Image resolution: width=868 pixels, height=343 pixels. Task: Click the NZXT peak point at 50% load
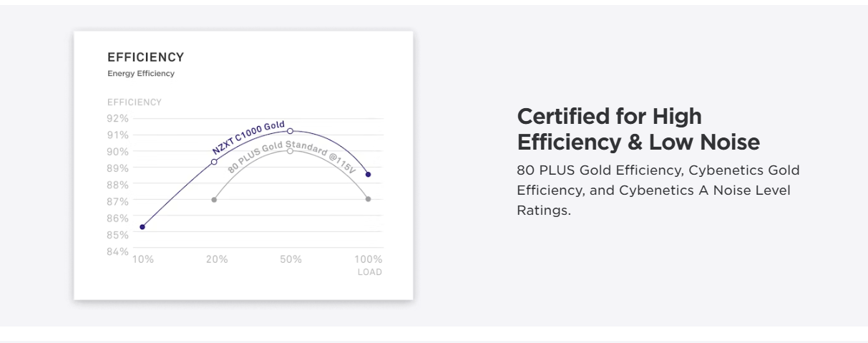coord(290,131)
